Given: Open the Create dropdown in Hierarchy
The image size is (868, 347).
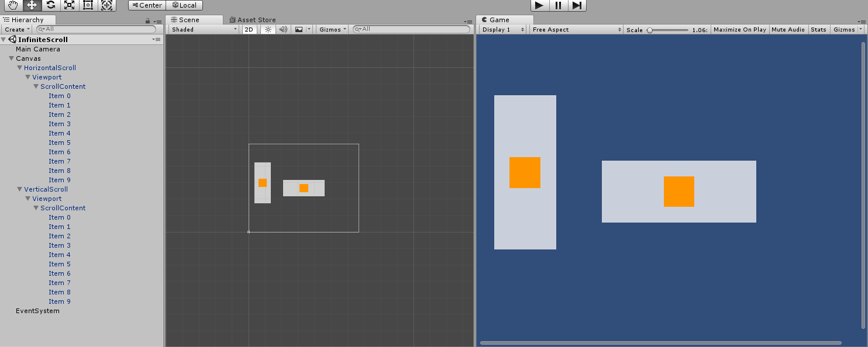Looking at the screenshot, I should pos(17,29).
